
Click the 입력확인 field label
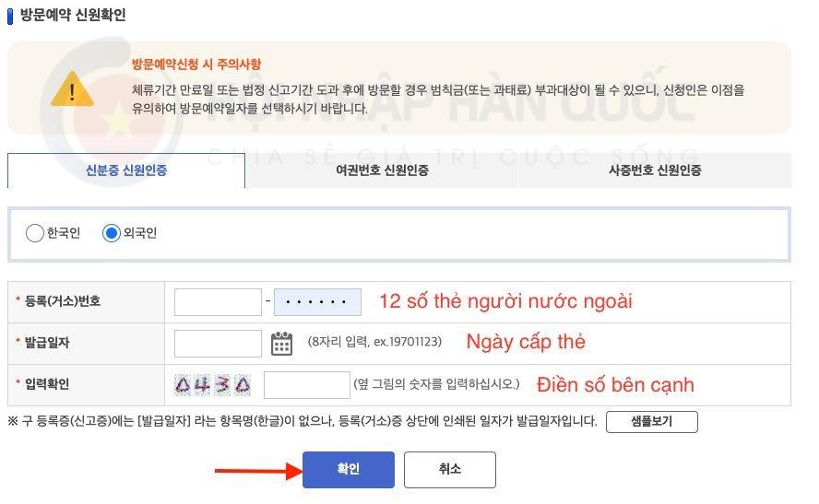tap(46, 385)
